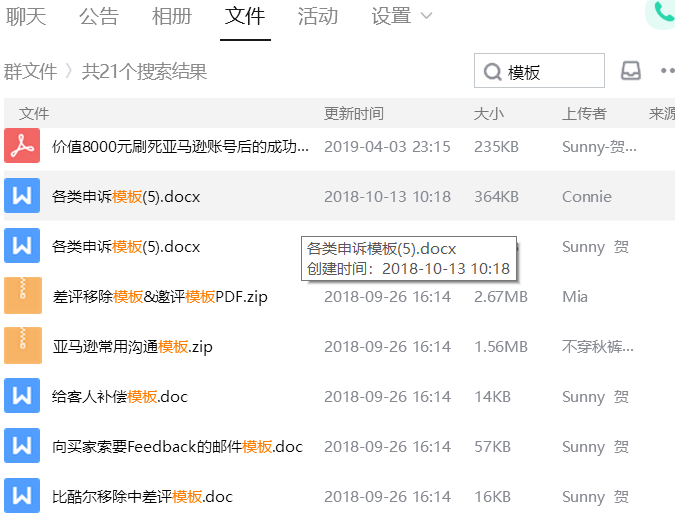The height and width of the screenshot is (521, 675).
Task: Open the inbox tray icon
Action: 631,71
